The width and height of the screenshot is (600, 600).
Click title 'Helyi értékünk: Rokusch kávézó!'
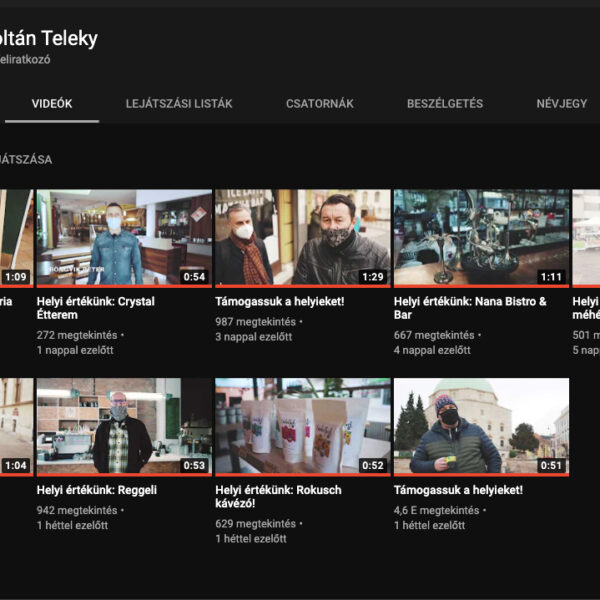pyautogui.click(x=278, y=497)
